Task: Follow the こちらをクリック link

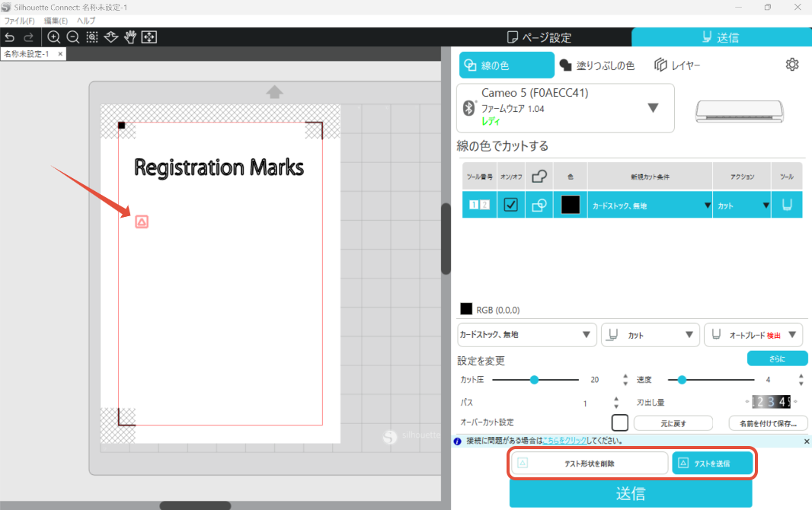Action: [x=564, y=441]
